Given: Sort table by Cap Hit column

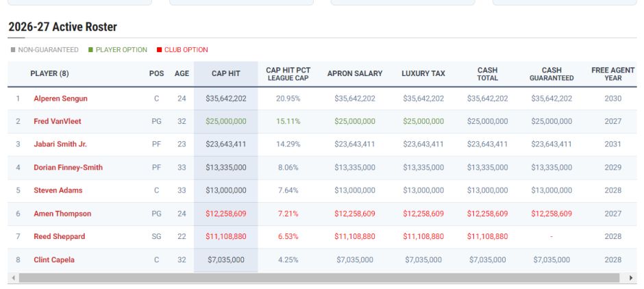Looking at the screenshot, I should click(225, 74).
